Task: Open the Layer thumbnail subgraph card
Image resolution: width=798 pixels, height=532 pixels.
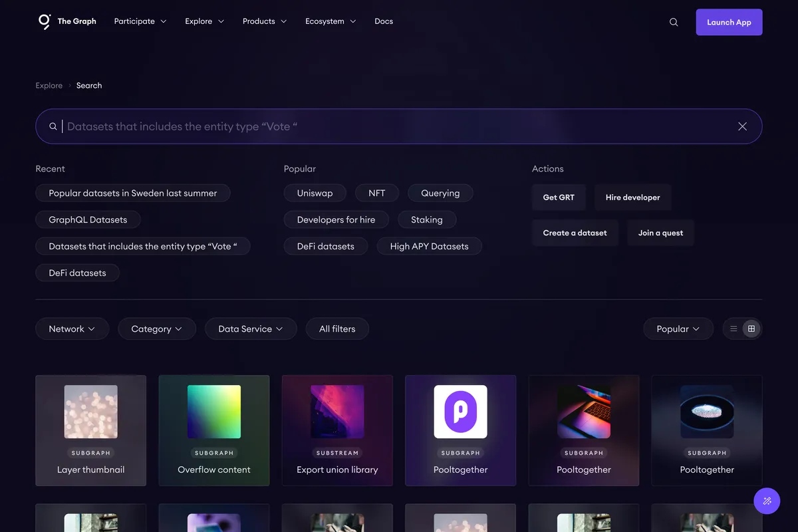Action: point(90,430)
